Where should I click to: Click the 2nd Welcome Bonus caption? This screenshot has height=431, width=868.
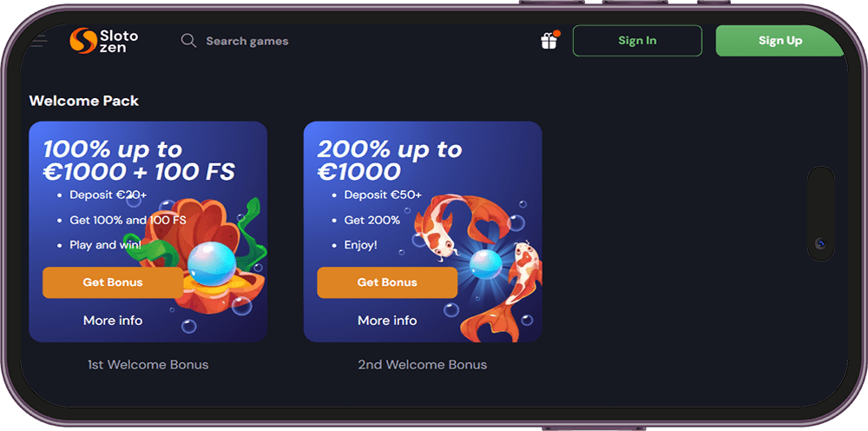[x=423, y=364]
